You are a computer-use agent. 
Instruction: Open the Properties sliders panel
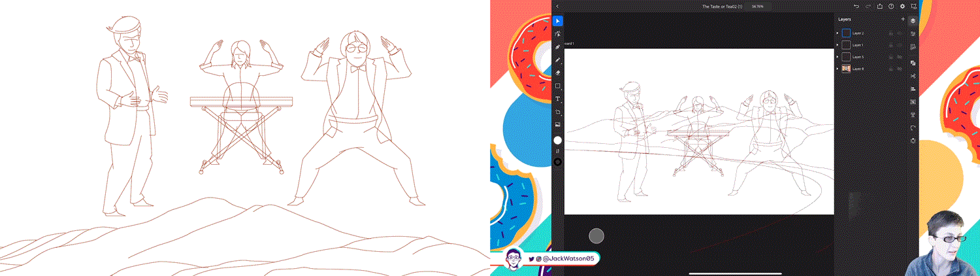coord(913,33)
